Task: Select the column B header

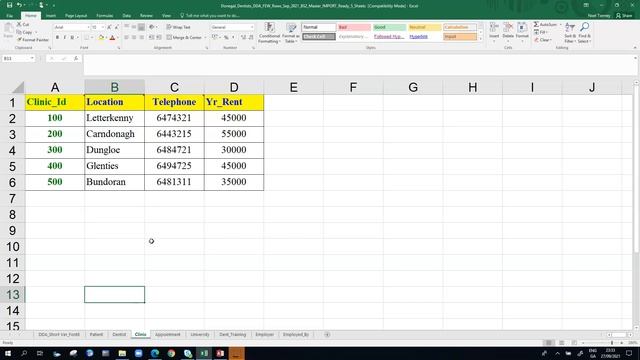Action: coord(114,87)
